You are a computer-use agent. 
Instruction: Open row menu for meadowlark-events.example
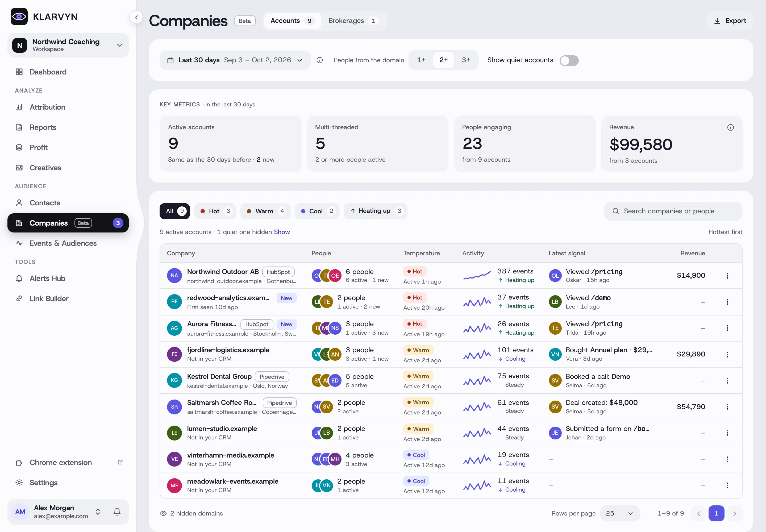[727, 485]
